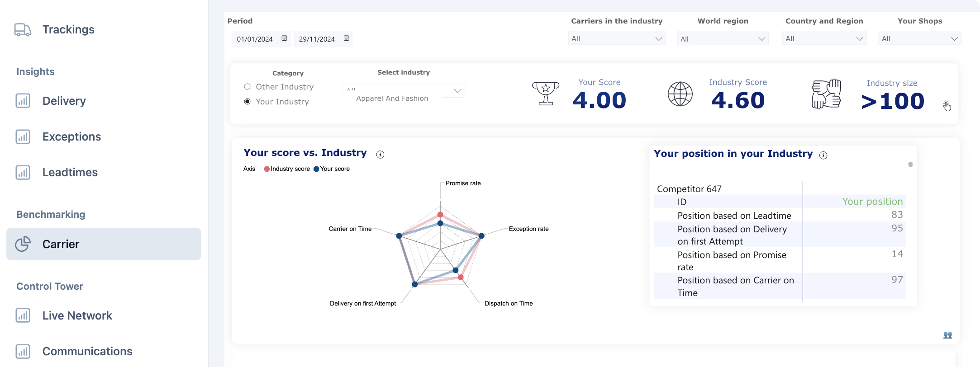
Task: Open the Communications sidebar link
Action: 87,351
